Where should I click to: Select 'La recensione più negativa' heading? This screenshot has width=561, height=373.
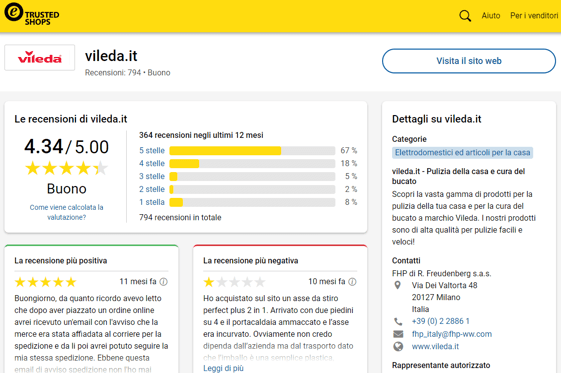click(250, 261)
